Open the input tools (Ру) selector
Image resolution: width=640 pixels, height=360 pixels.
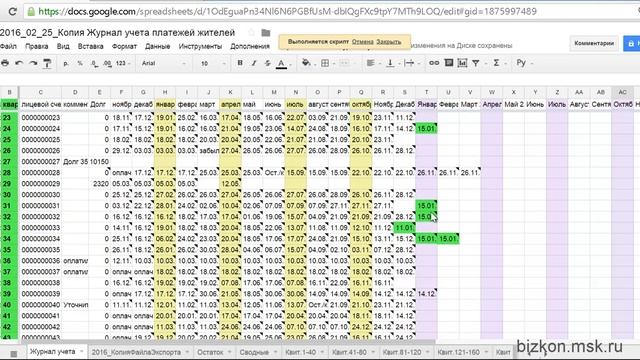[521, 63]
